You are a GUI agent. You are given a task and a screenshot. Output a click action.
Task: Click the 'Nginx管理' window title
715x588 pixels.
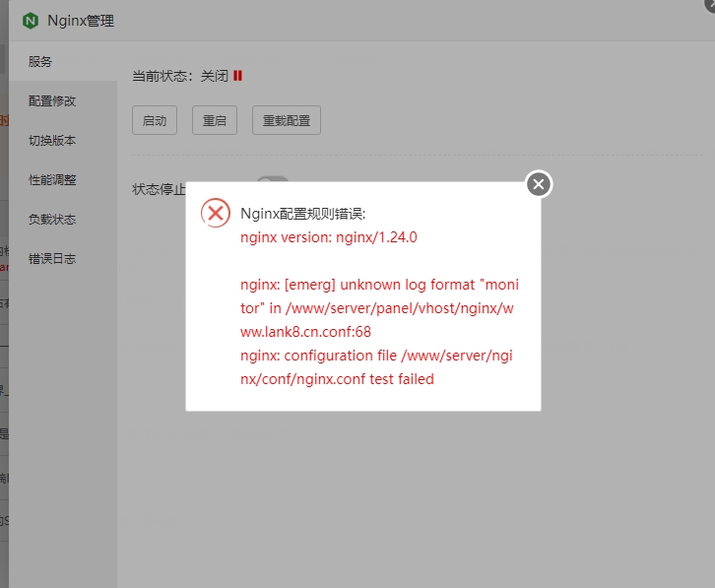pyautogui.click(x=81, y=21)
